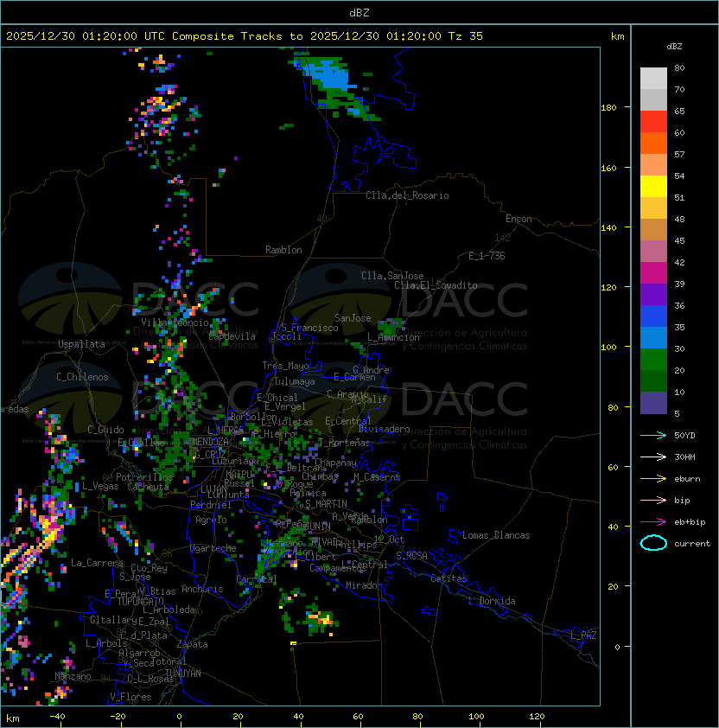Click the 80 dBZ light gray swatch

(653, 79)
